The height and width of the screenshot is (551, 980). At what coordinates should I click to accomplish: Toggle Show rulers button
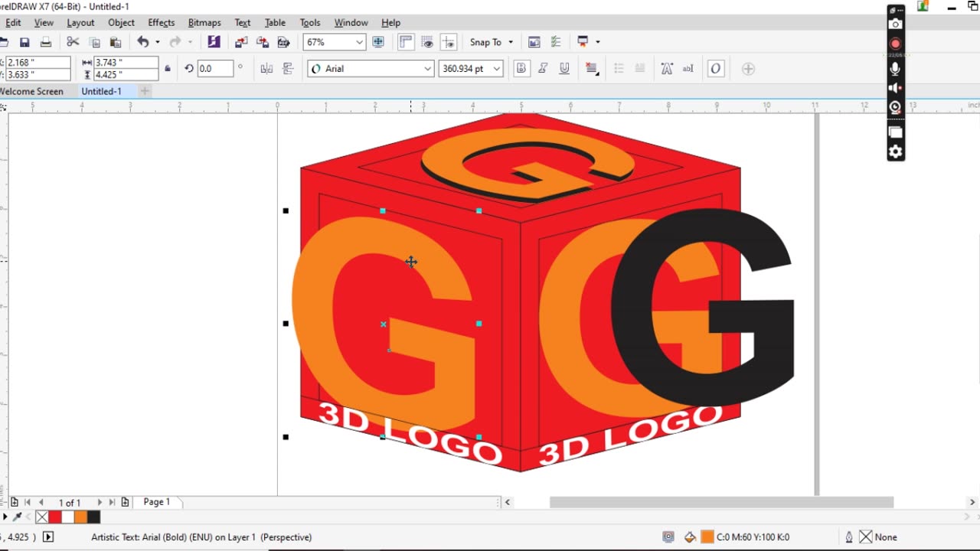point(406,43)
